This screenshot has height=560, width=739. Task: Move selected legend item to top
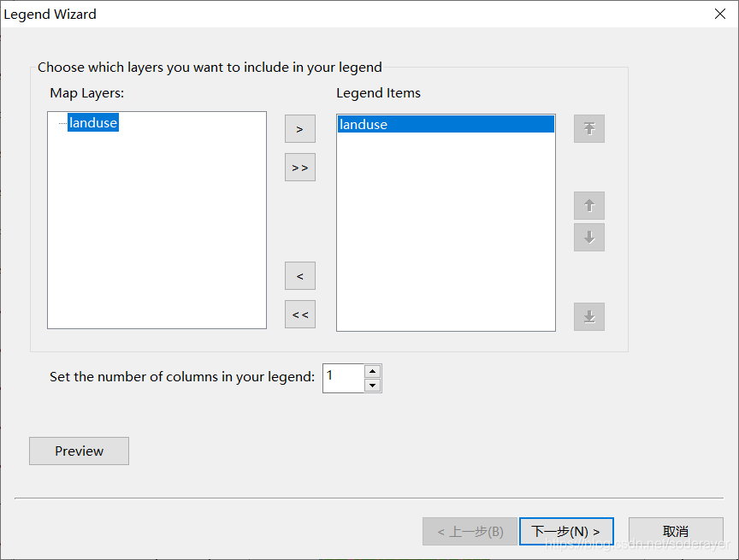coord(589,128)
